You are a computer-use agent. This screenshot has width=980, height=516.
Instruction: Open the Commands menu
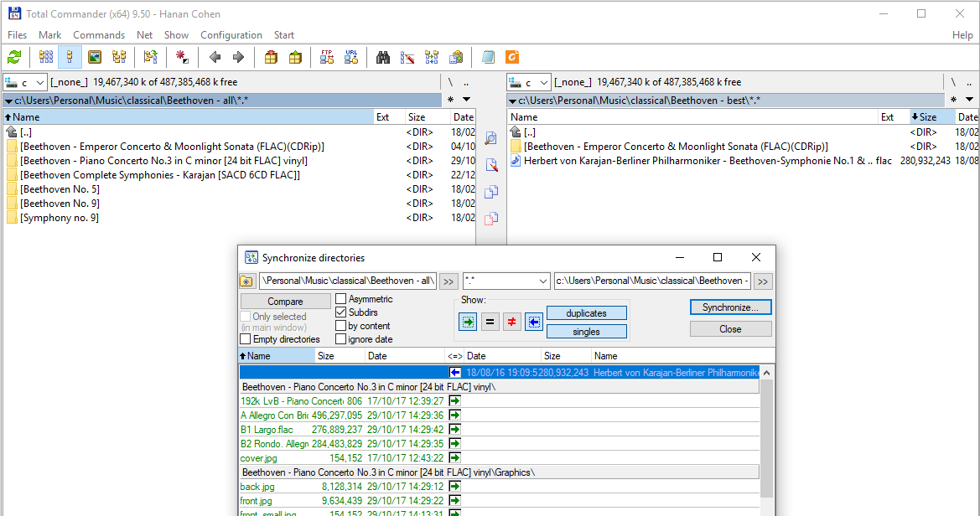[99, 35]
